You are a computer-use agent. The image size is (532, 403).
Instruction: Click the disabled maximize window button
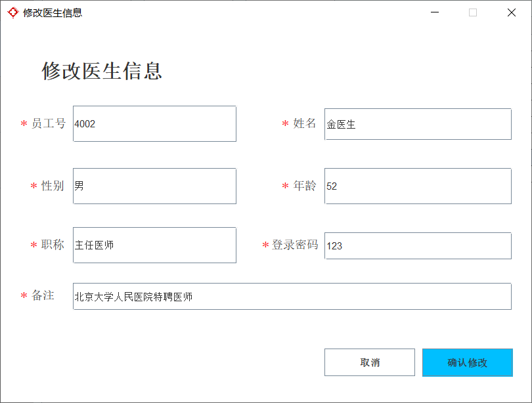[473, 12]
